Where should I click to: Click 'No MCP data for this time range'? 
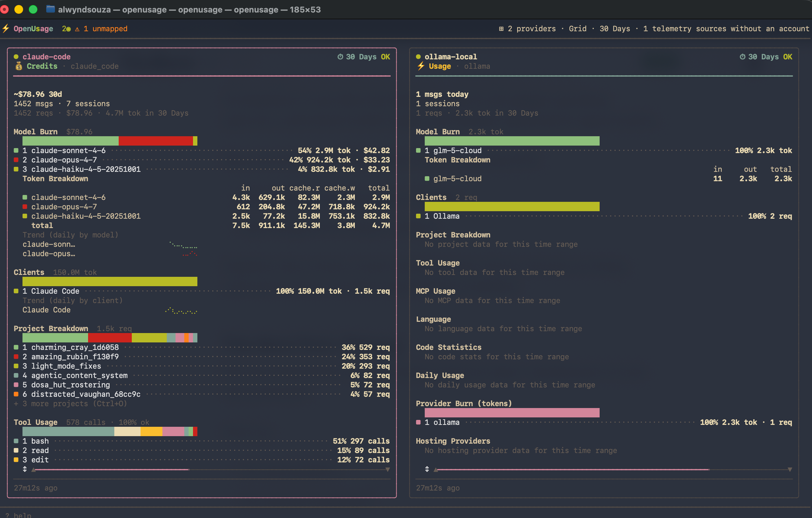click(492, 301)
